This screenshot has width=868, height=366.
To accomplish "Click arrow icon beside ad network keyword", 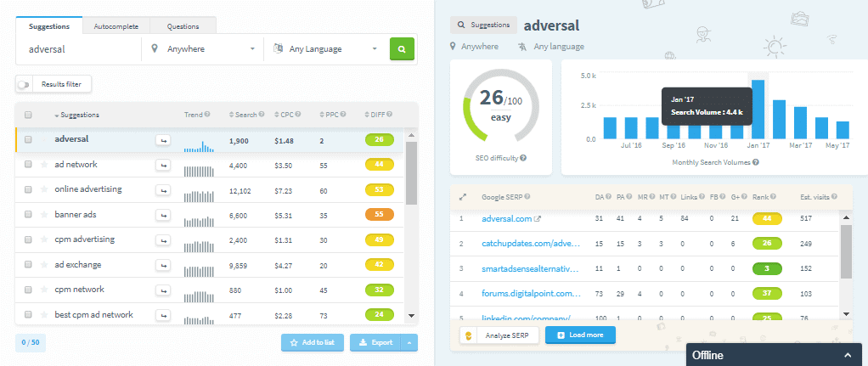I will (x=163, y=165).
